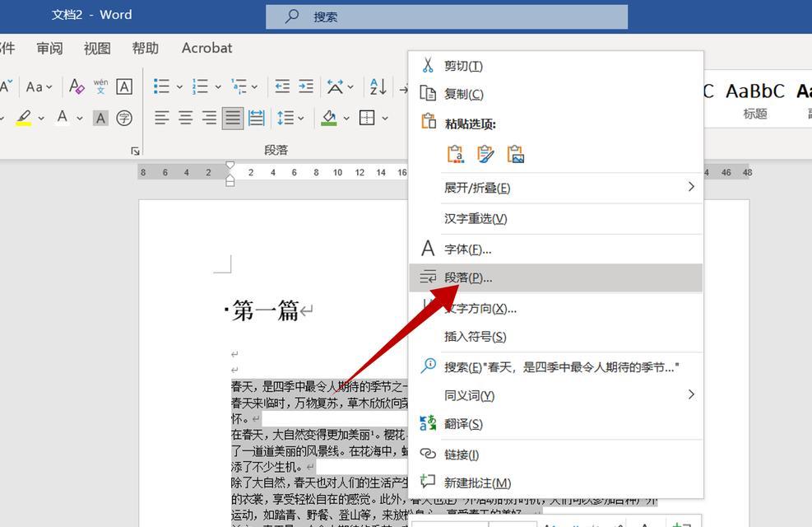Click the increase indent icon
The height and width of the screenshot is (527, 812).
pyautogui.click(x=306, y=86)
